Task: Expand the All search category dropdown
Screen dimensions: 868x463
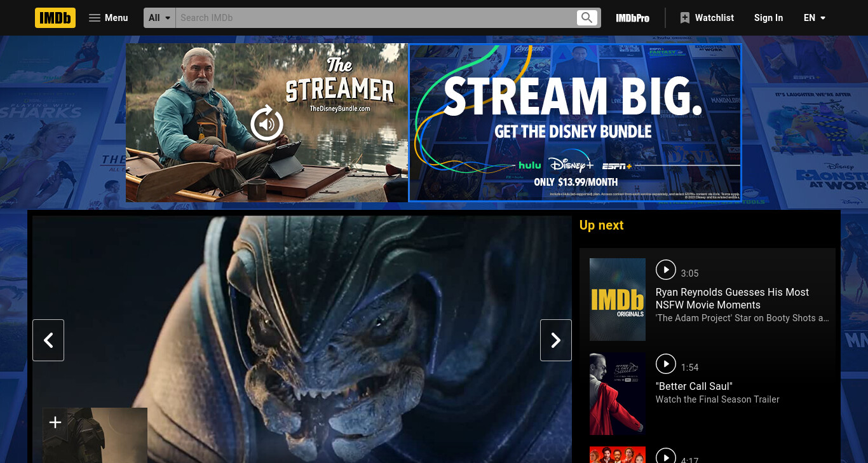Action: pos(159,18)
